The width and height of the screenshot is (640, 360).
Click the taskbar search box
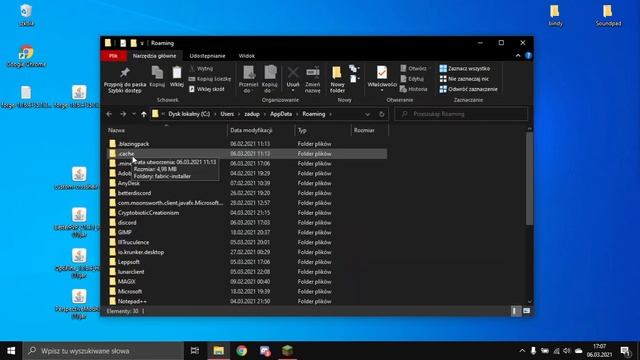pos(103,351)
